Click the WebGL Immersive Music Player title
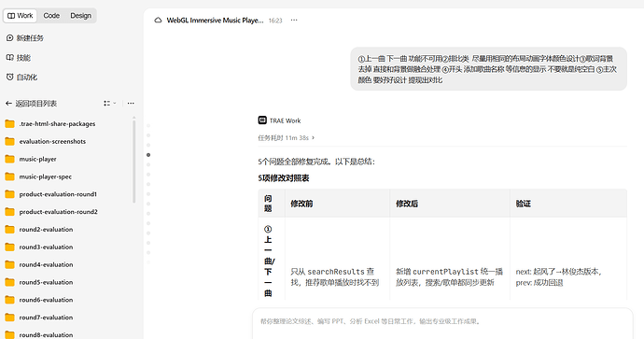 [x=215, y=21]
